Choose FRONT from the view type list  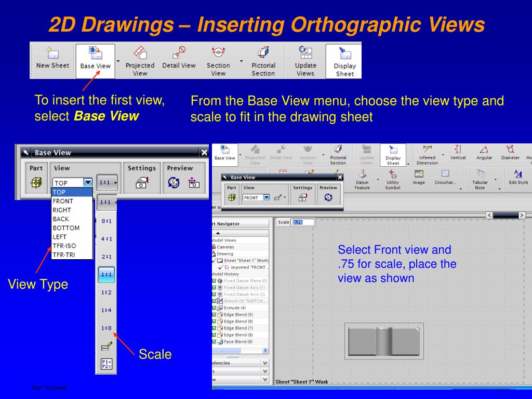pos(72,201)
